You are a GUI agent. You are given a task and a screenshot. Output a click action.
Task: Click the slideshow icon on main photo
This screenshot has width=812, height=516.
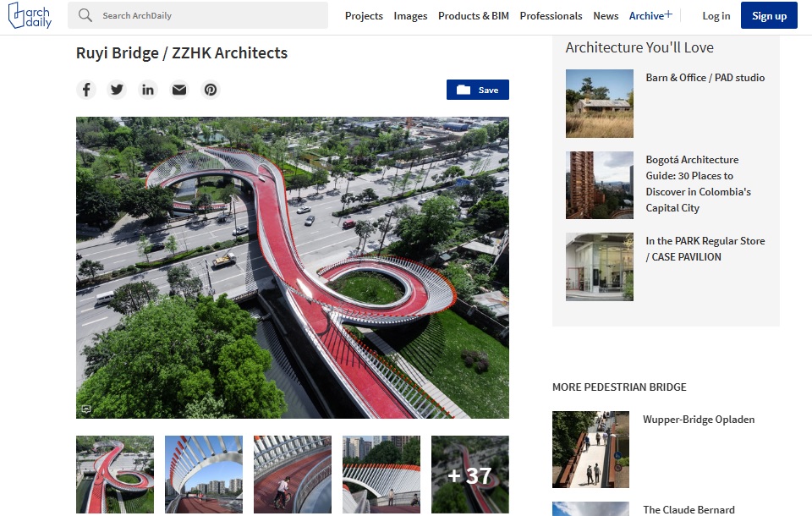coord(86,409)
